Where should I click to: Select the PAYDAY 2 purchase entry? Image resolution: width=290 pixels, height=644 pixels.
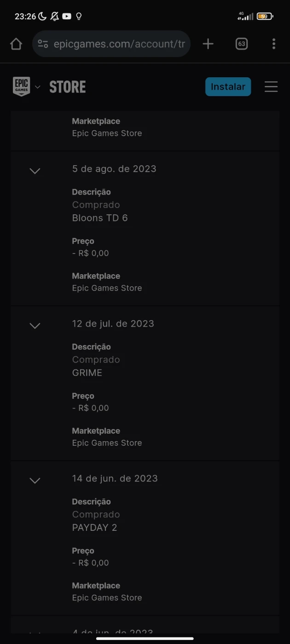(x=94, y=528)
